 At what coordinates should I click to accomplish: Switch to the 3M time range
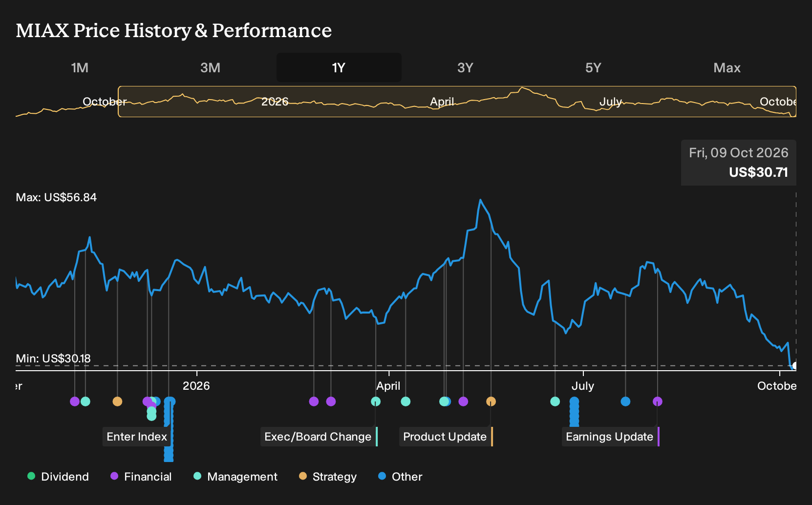[x=210, y=67]
